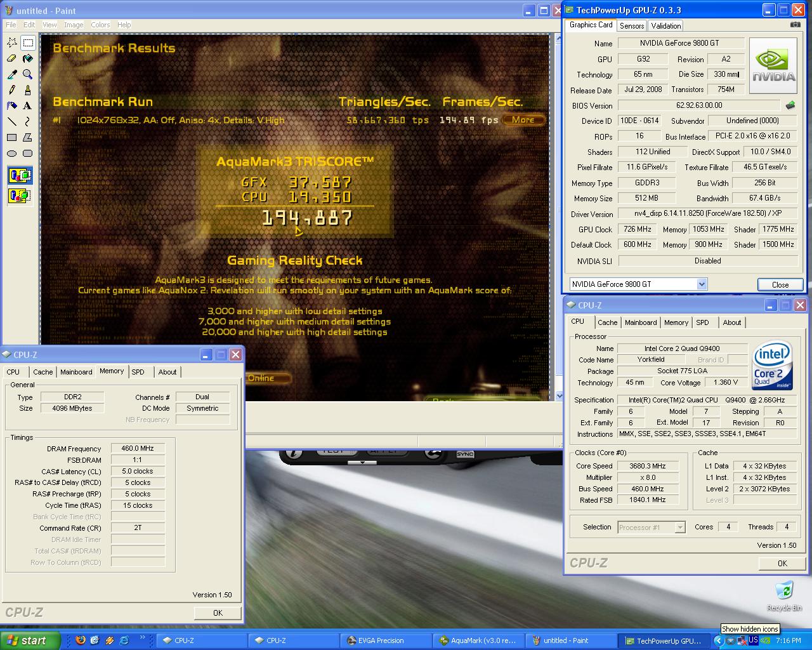Image resolution: width=812 pixels, height=650 pixels.
Task: Expand the EVGA Precision panel down arrow
Action: [x=363, y=462]
